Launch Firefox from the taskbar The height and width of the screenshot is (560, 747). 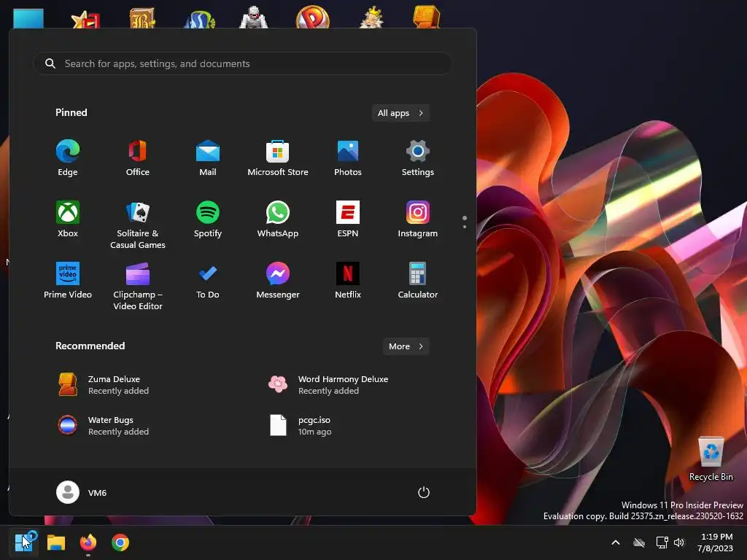[88, 542]
